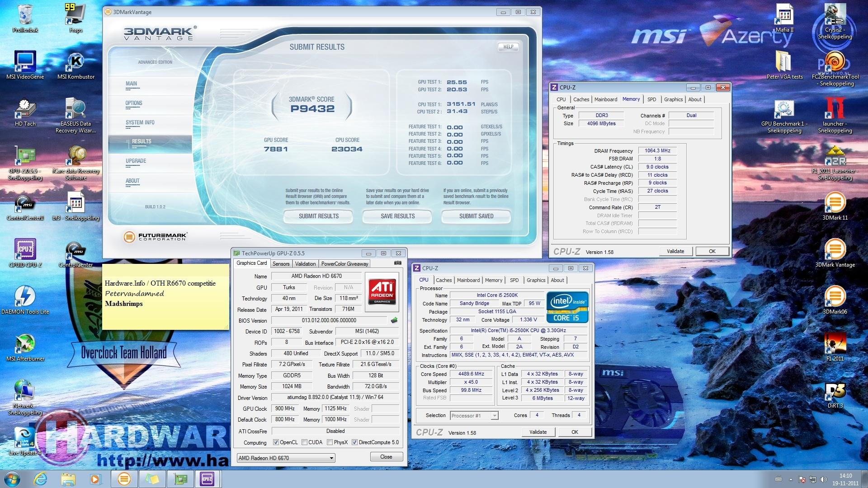This screenshot has width=868, height=488.
Task: Click OK in lower CPU-Z window
Action: [x=575, y=432]
